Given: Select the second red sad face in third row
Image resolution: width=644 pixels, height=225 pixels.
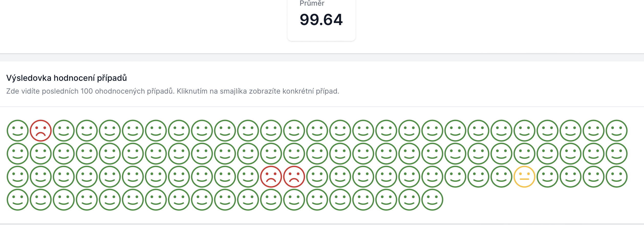Looking at the screenshot, I should pyautogui.click(x=294, y=177).
